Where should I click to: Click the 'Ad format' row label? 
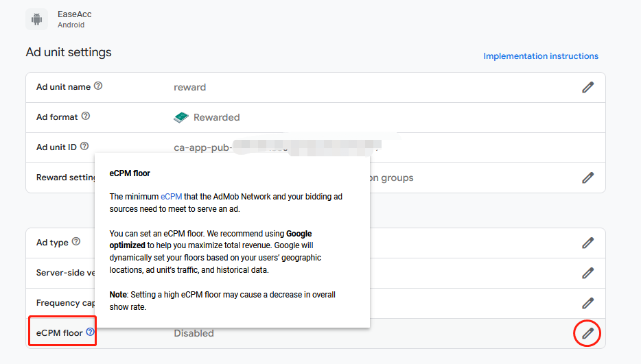[x=57, y=117]
